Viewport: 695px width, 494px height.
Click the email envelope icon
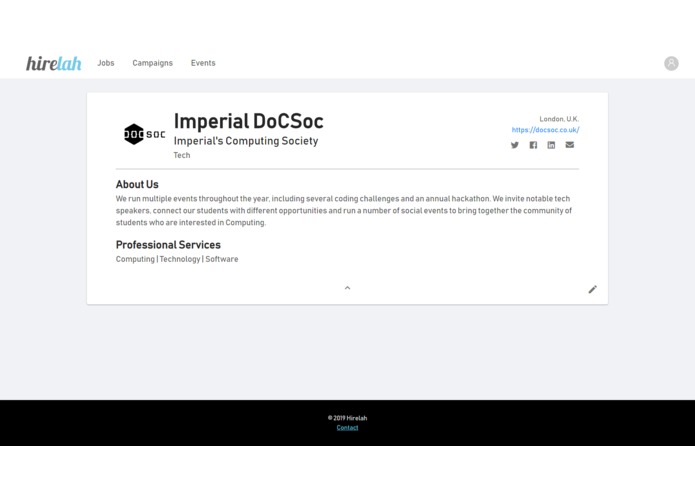point(570,145)
